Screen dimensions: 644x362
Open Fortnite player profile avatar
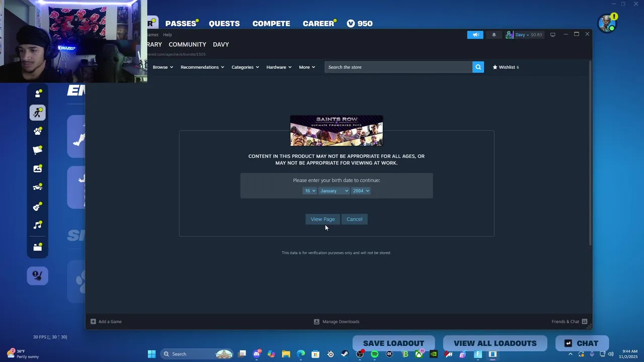(607, 23)
